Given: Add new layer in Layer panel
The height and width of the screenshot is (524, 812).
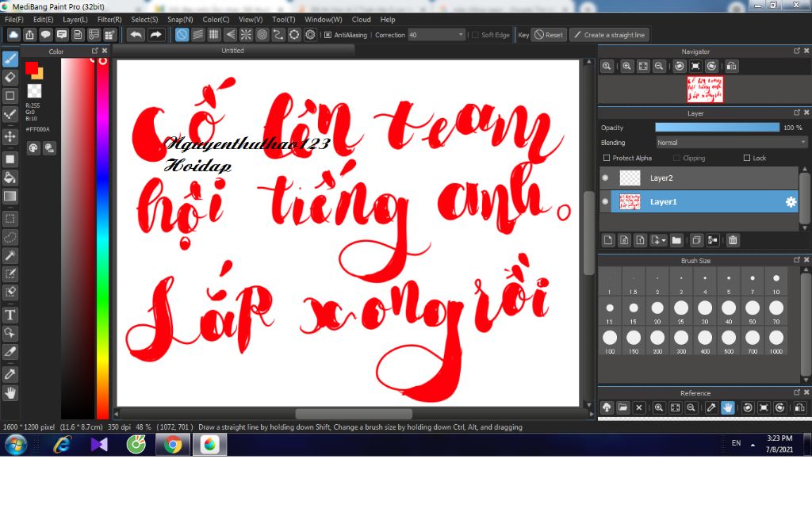Looking at the screenshot, I should (x=608, y=240).
